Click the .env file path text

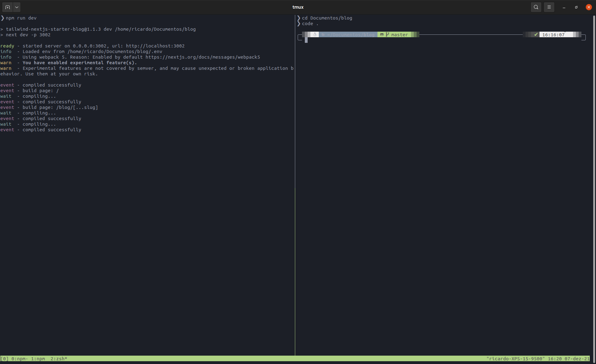coord(115,52)
